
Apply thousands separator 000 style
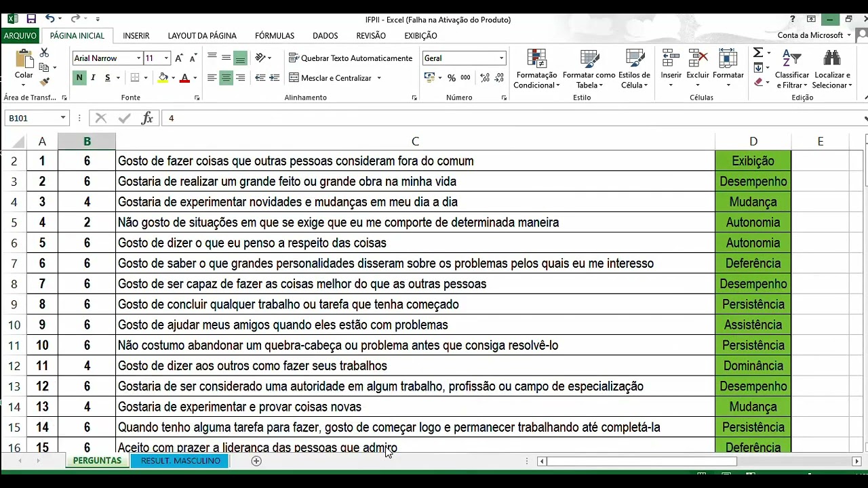coord(465,78)
